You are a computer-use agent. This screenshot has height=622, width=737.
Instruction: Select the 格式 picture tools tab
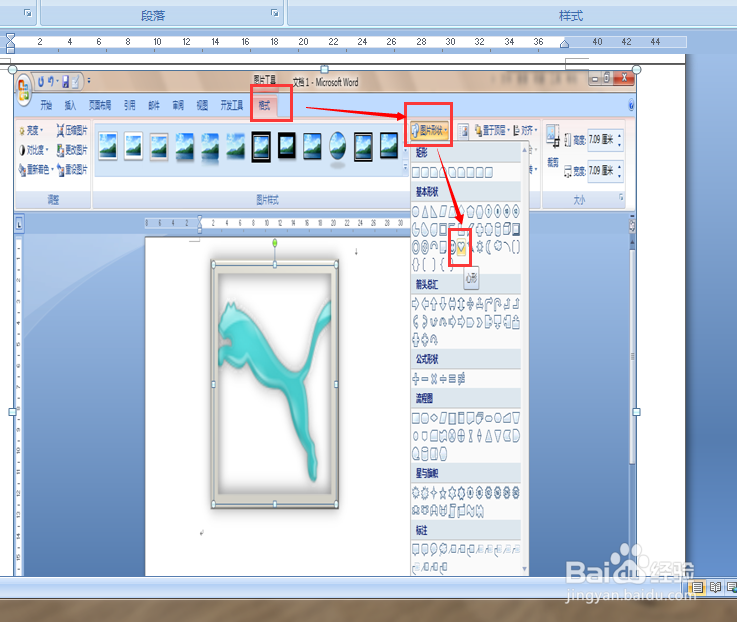[265, 106]
